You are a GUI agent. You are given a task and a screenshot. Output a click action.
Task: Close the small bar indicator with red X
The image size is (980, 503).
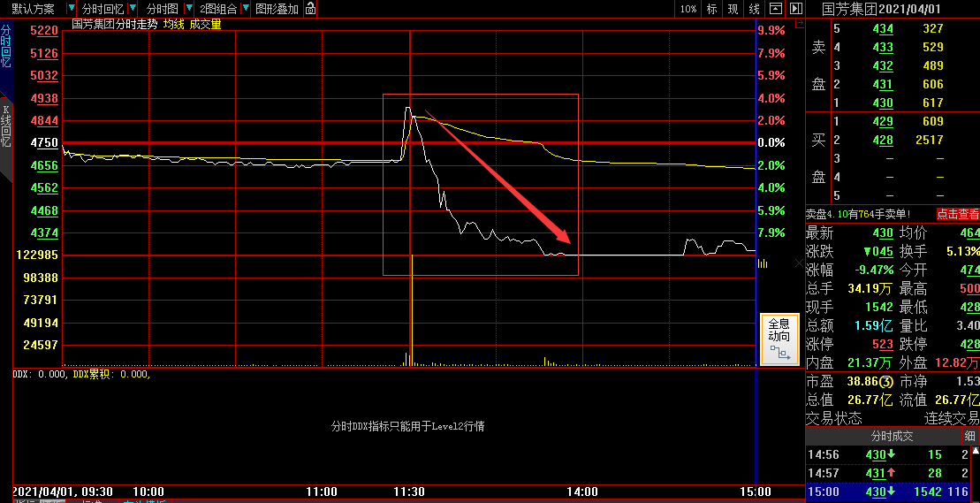coord(801,263)
